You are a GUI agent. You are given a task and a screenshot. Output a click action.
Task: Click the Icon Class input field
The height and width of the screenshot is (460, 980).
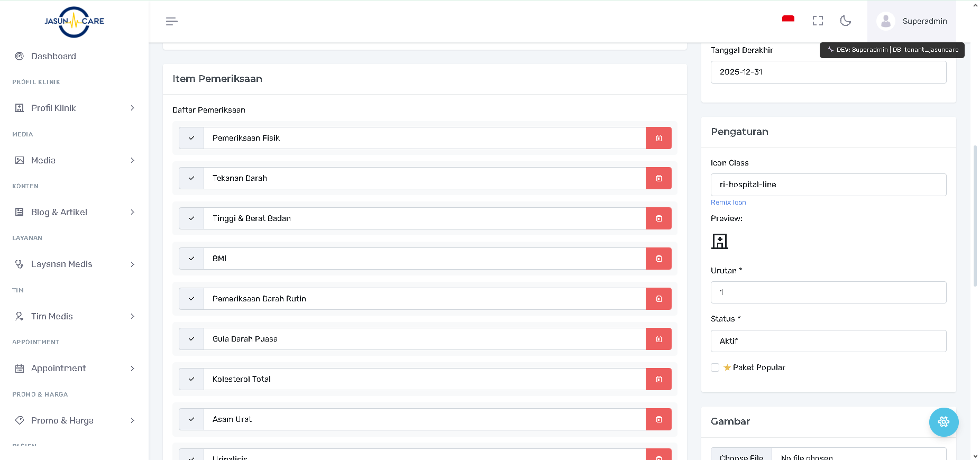(828, 185)
